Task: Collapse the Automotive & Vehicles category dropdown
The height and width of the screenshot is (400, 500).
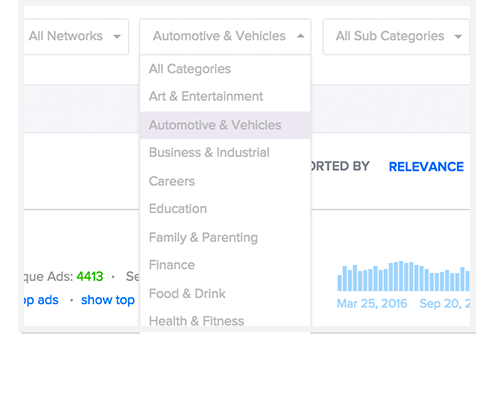Action: tap(225, 36)
